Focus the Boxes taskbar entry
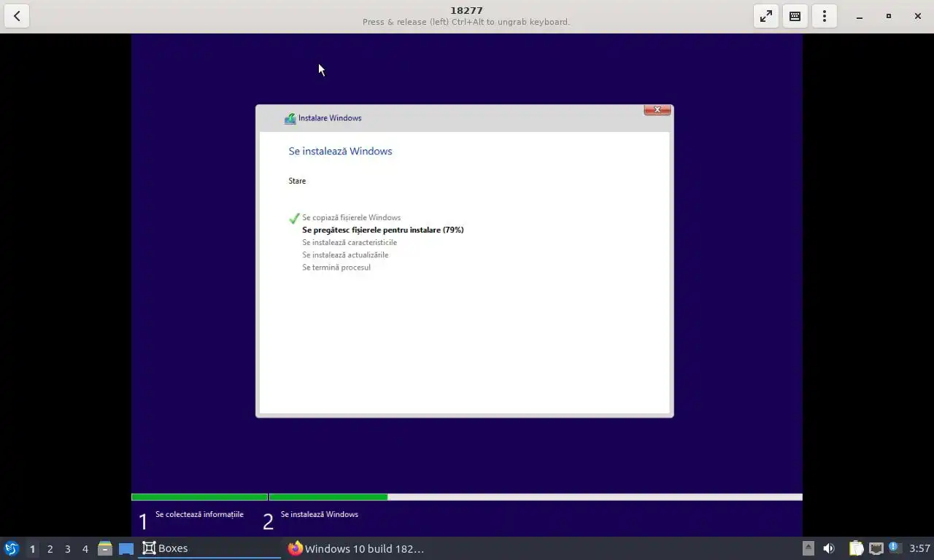934x560 pixels. click(209, 548)
